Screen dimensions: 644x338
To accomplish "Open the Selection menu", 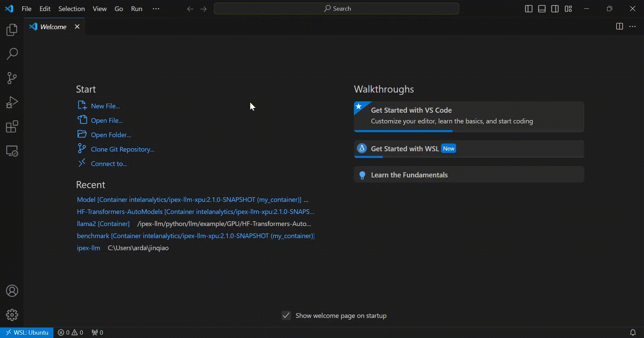I will 71,9.
